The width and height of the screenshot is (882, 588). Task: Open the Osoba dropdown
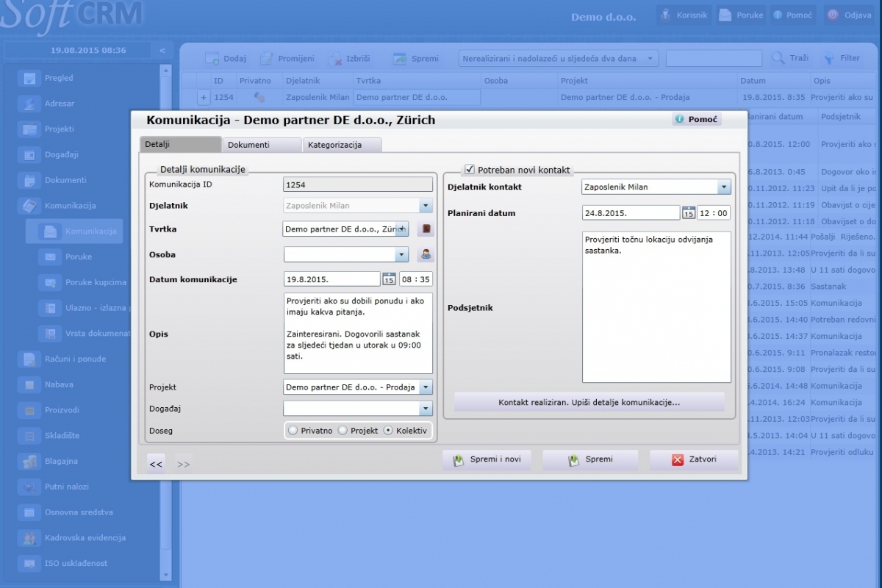coord(401,255)
